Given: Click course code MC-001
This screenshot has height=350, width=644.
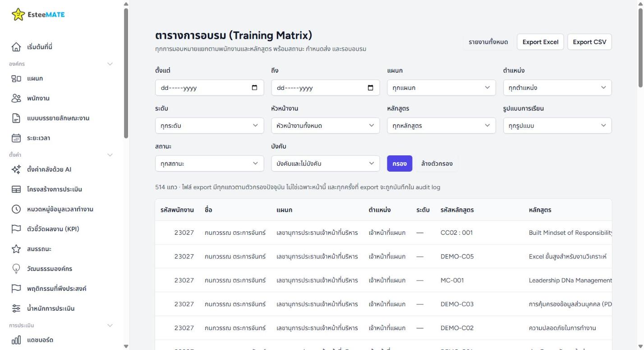Looking at the screenshot, I should (x=452, y=280).
